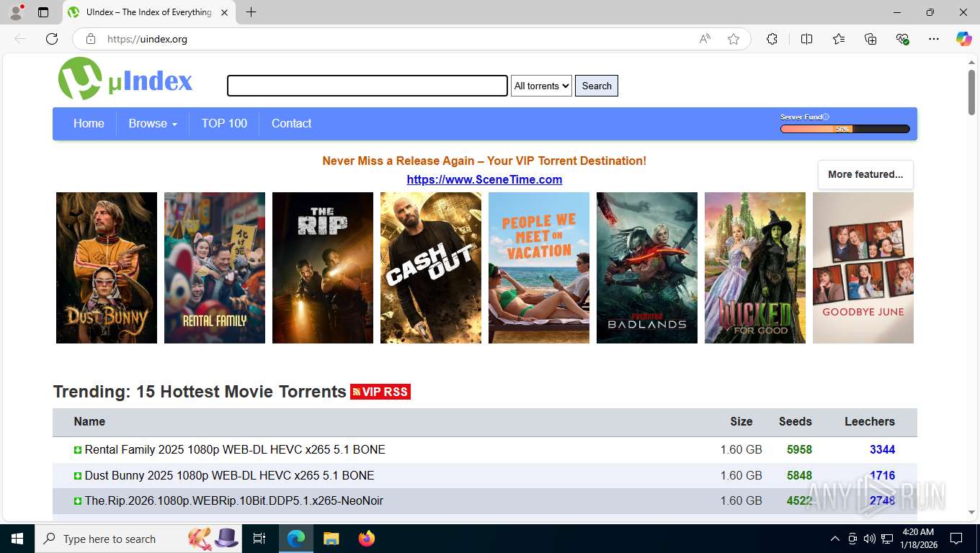Click People We Meet on Vacation poster
Screen dimensions: 980x553
pos(539,268)
